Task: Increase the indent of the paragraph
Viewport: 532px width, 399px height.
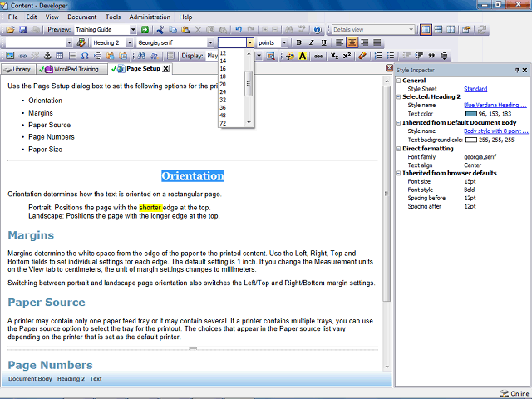Action: [x=419, y=56]
